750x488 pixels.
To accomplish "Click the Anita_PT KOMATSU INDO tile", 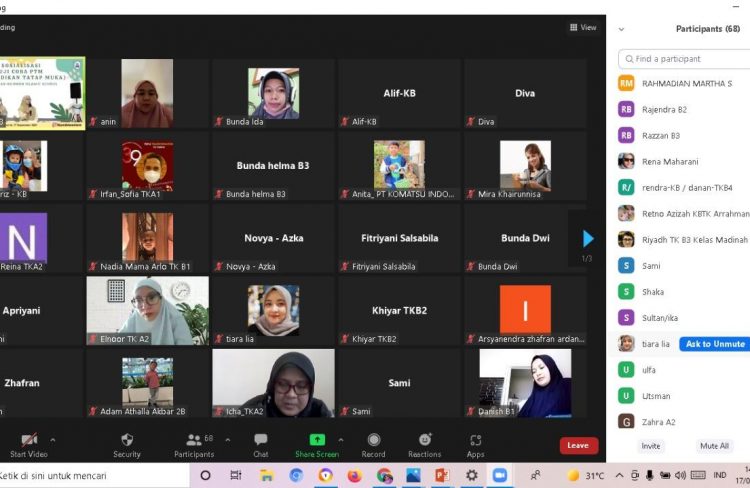I will point(399,166).
